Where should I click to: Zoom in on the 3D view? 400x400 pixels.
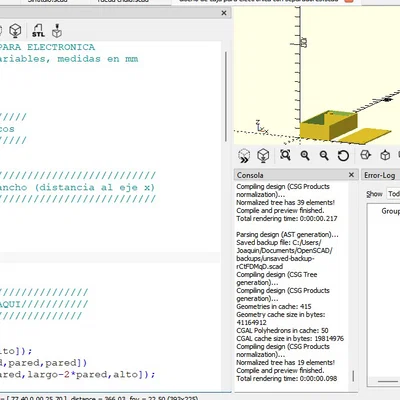(305, 155)
